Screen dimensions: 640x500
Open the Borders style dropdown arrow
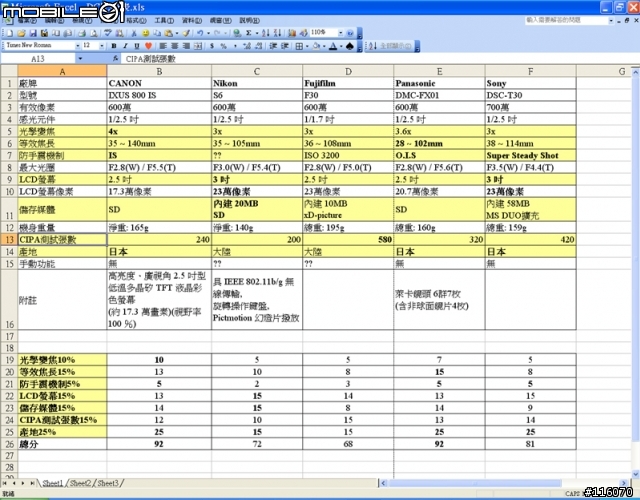pos(307,46)
